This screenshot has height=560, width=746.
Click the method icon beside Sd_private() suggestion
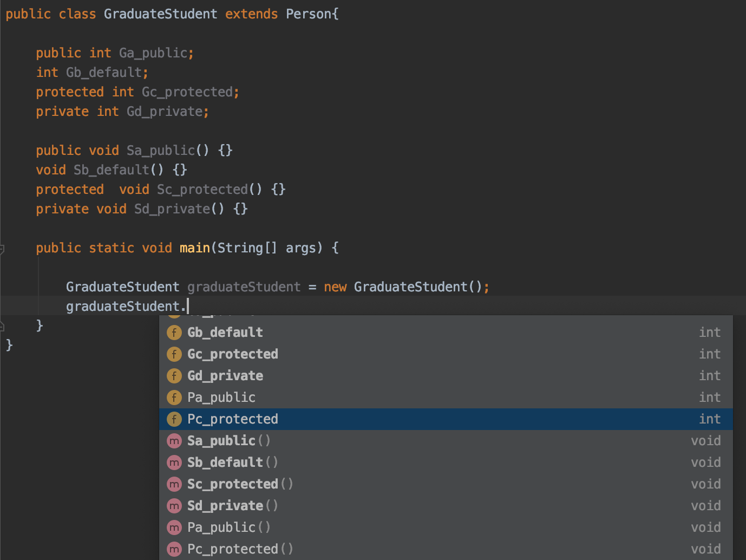click(174, 506)
